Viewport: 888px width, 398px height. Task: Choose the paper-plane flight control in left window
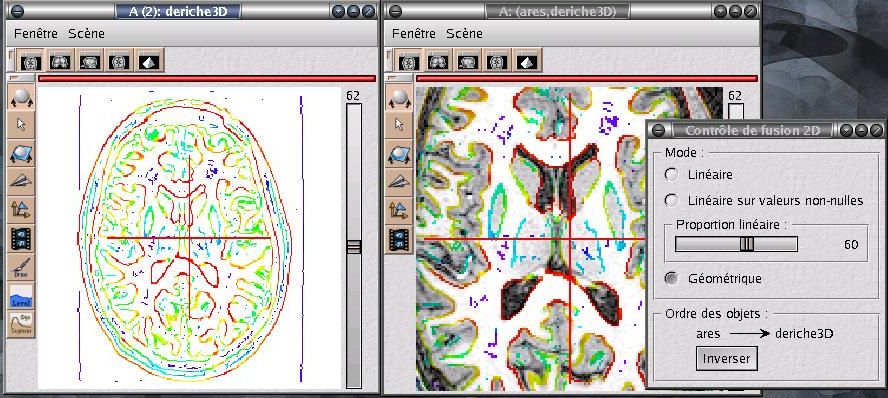(22, 182)
